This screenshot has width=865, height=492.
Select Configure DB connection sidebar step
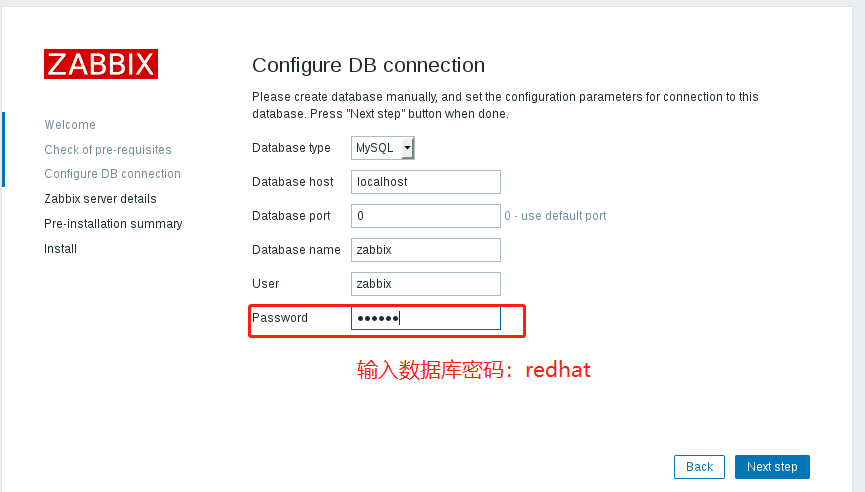tap(113, 174)
